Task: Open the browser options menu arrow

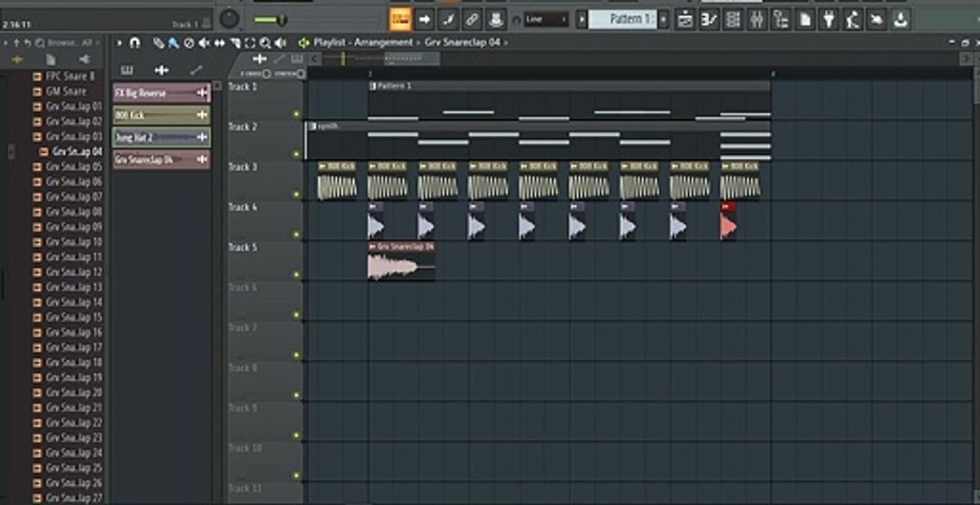Action: 6,43
